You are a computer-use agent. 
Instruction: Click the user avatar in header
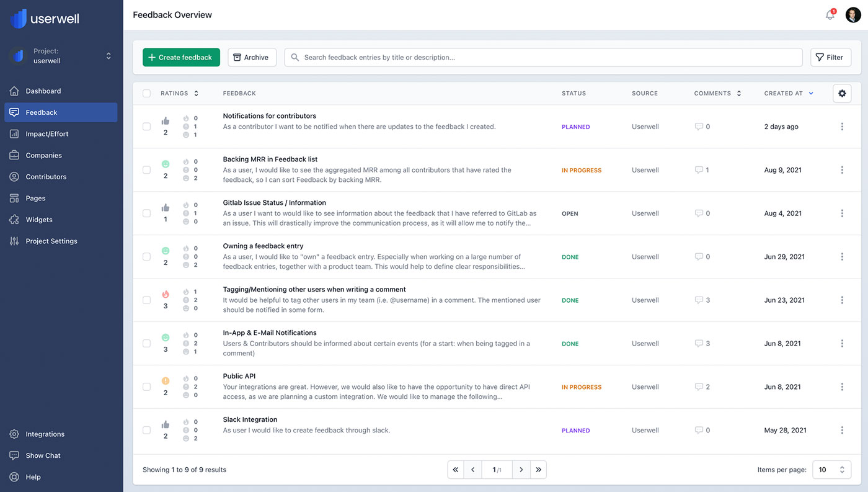point(853,15)
